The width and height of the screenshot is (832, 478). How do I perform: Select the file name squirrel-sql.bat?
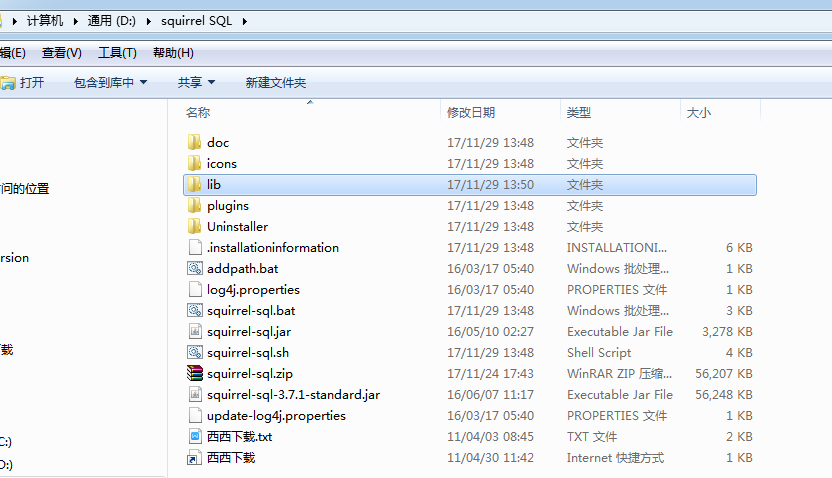[x=251, y=311]
